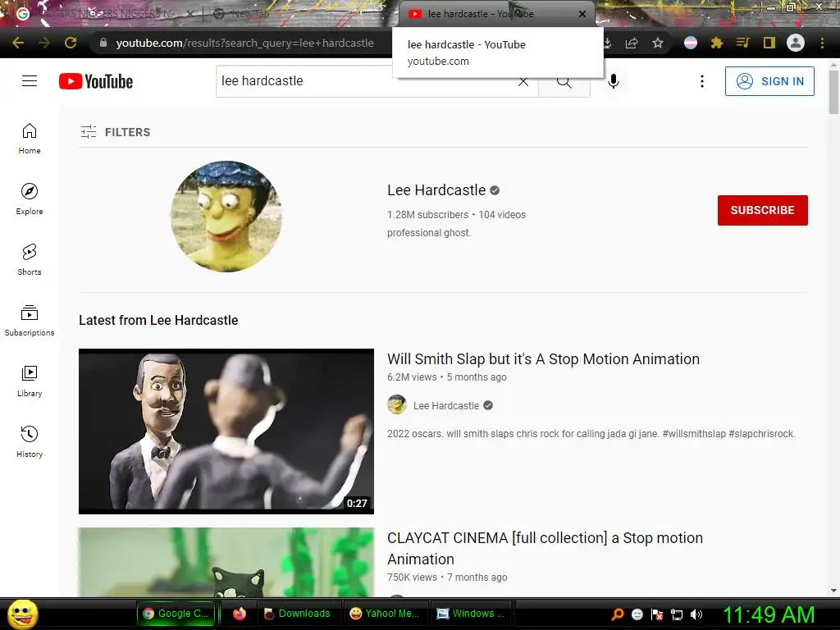Go back with the browser back arrow

click(x=18, y=43)
